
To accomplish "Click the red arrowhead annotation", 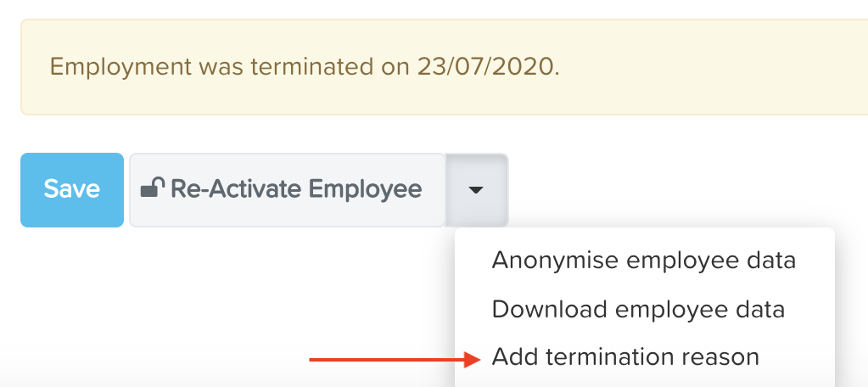I will (x=473, y=360).
